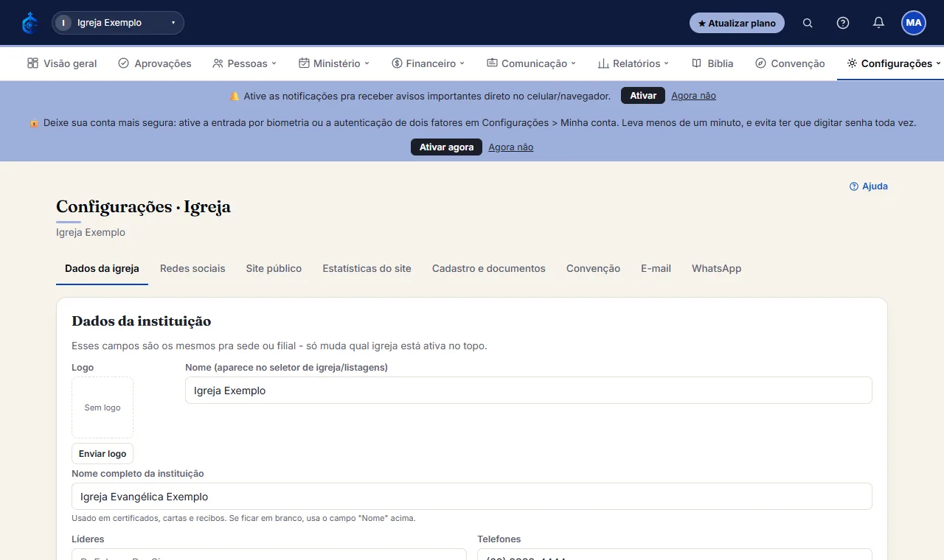Image resolution: width=944 pixels, height=560 pixels.
Task: Open the help question mark icon
Action: (843, 23)
